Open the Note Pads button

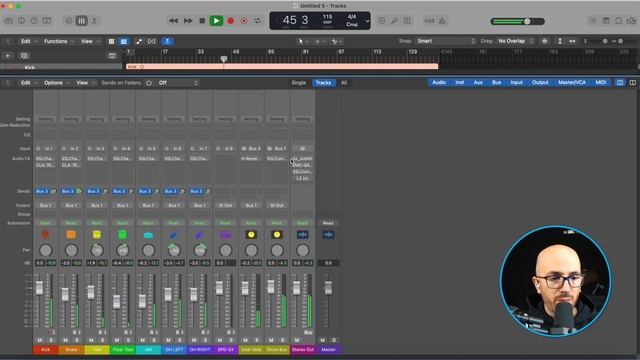click(x=606, y=21)
